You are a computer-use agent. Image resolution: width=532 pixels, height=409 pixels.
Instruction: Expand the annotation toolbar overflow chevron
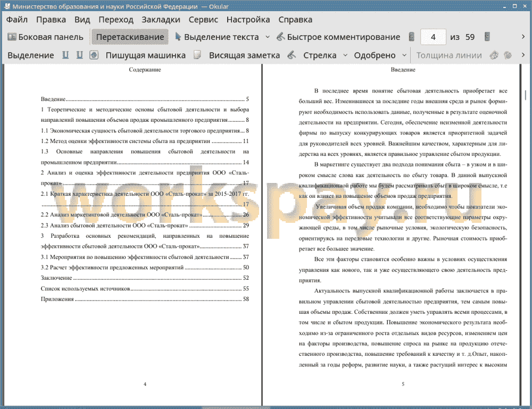coord(523,55)
